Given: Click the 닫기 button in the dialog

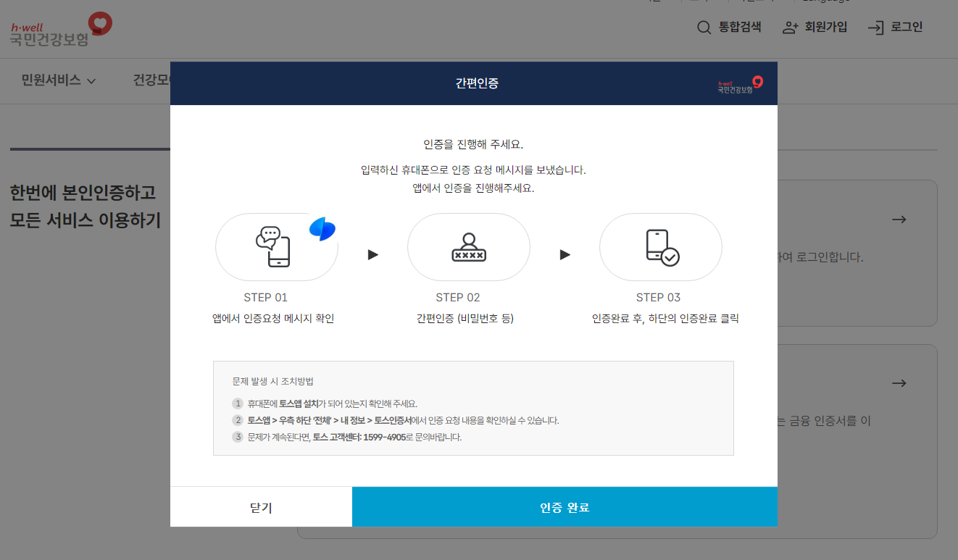Looking at the screenshot, I should [x=261, y=507].
